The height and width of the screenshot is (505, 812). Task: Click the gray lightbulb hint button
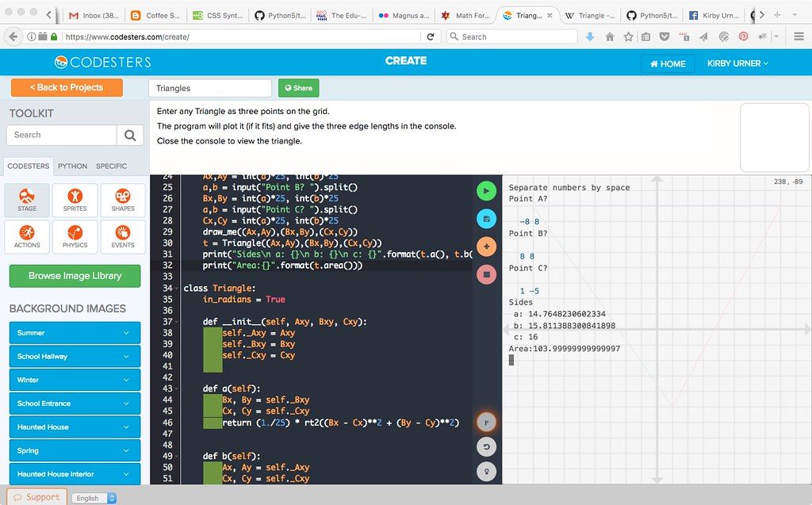(x=486, y=472)
